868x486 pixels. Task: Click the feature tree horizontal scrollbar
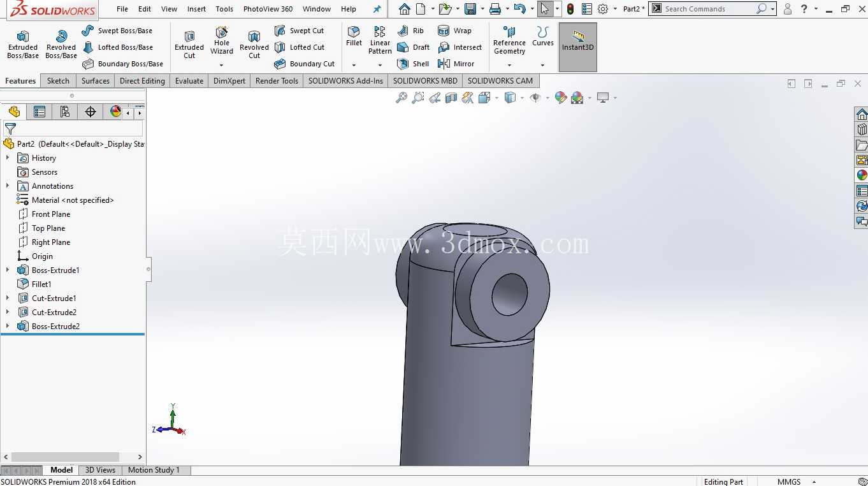point(65,457)
